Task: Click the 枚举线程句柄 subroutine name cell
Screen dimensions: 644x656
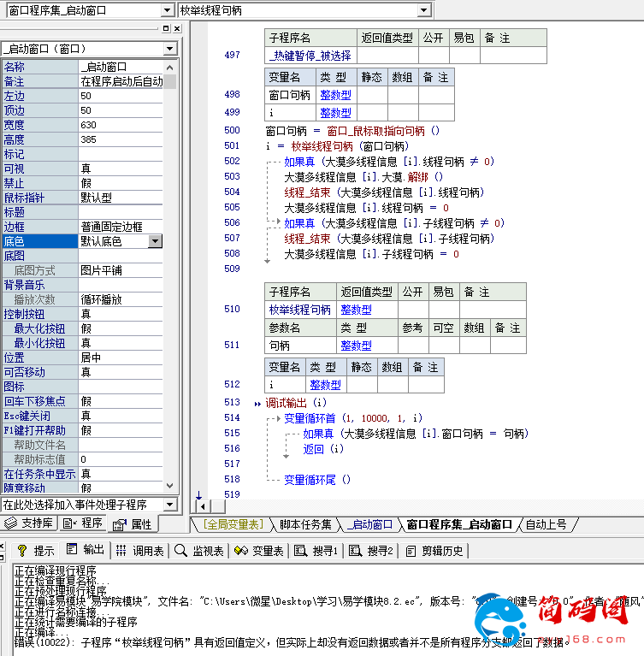Action: coord(300,310)
